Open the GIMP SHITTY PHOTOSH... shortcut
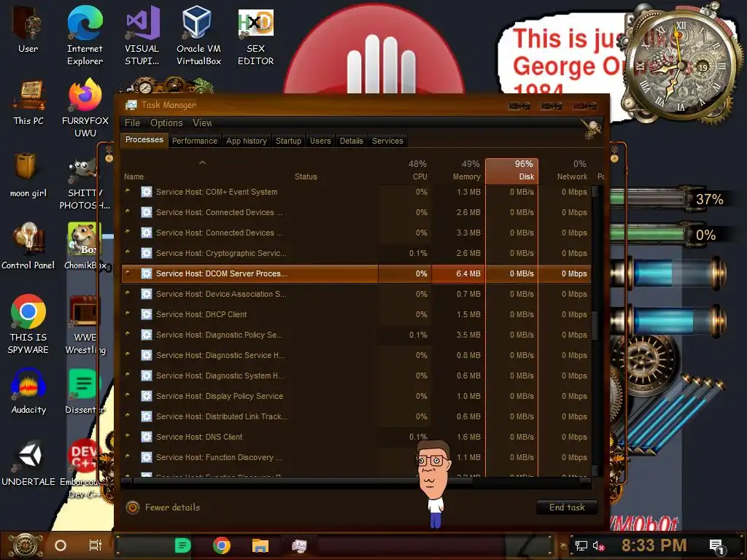This screenshot has height=560, width=747. point(85,183)
